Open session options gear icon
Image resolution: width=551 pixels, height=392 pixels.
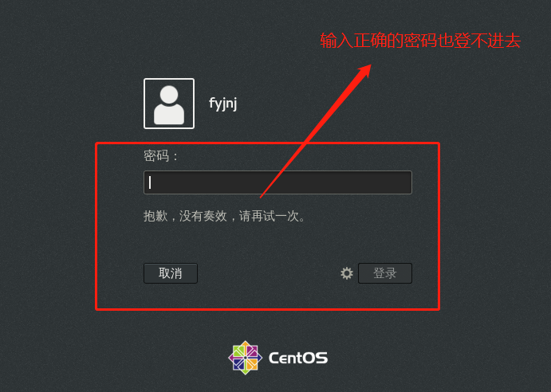coord(347,273)
